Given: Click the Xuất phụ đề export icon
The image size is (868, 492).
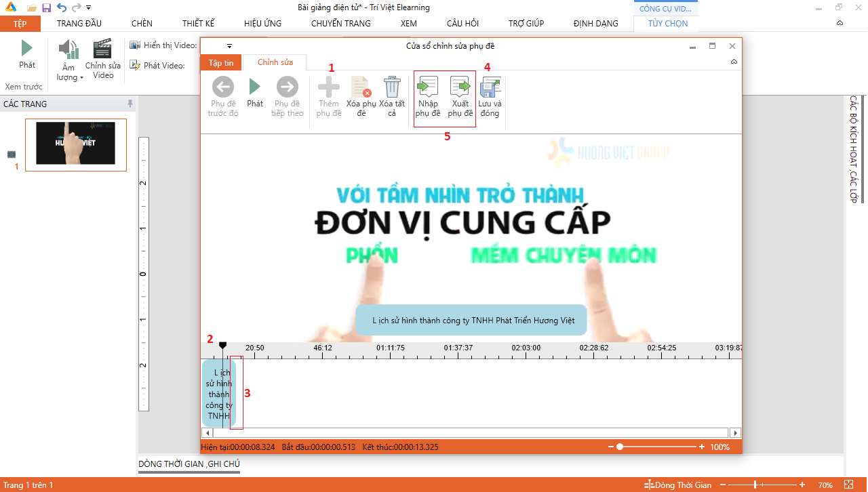Looking at the screenshot, I should [x=460, y=86].
